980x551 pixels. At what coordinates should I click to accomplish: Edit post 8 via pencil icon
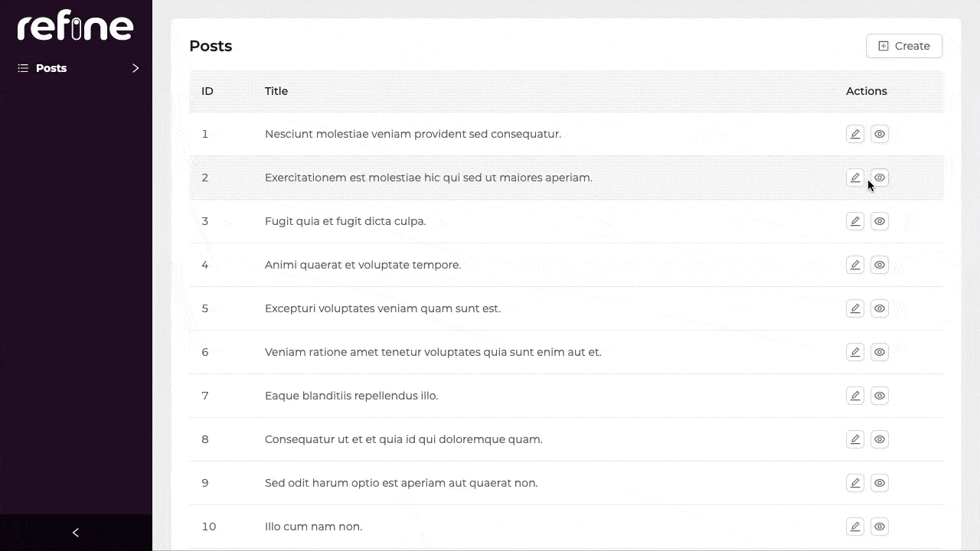(x=855, y=439)
